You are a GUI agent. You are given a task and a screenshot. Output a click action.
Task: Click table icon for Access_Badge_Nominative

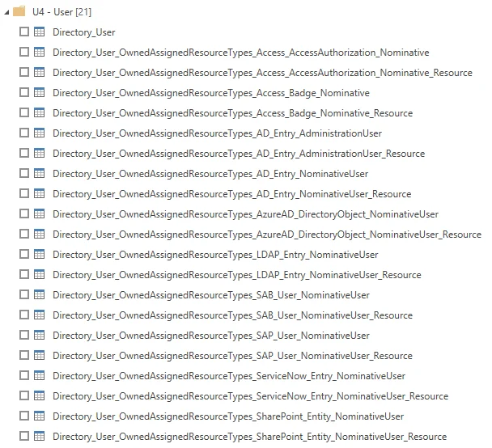pos(40,93)
